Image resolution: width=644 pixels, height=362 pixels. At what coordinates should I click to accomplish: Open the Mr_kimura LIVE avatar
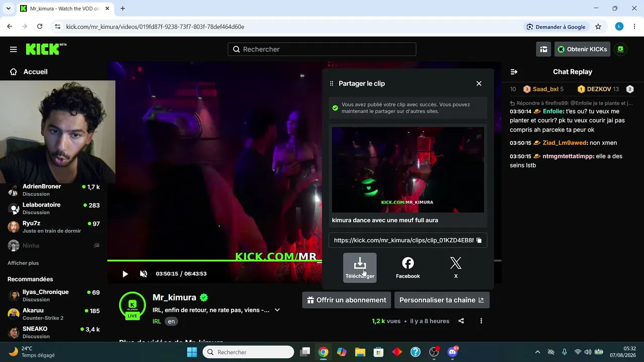point(132,305)
